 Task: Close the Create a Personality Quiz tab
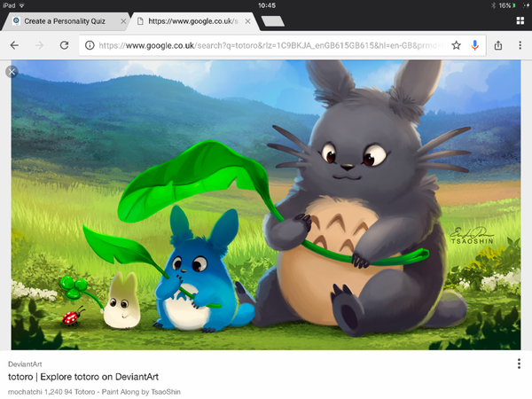123,21
